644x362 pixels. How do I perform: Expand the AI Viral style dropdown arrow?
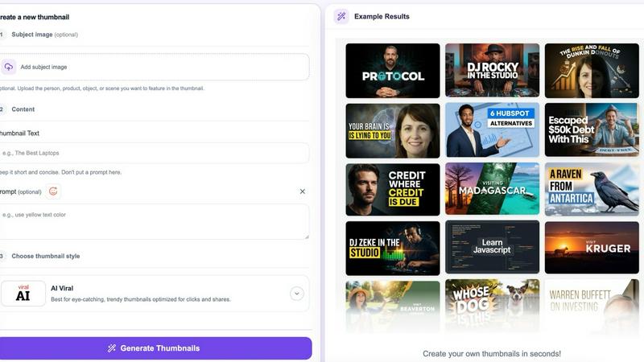tap(296, 294)
